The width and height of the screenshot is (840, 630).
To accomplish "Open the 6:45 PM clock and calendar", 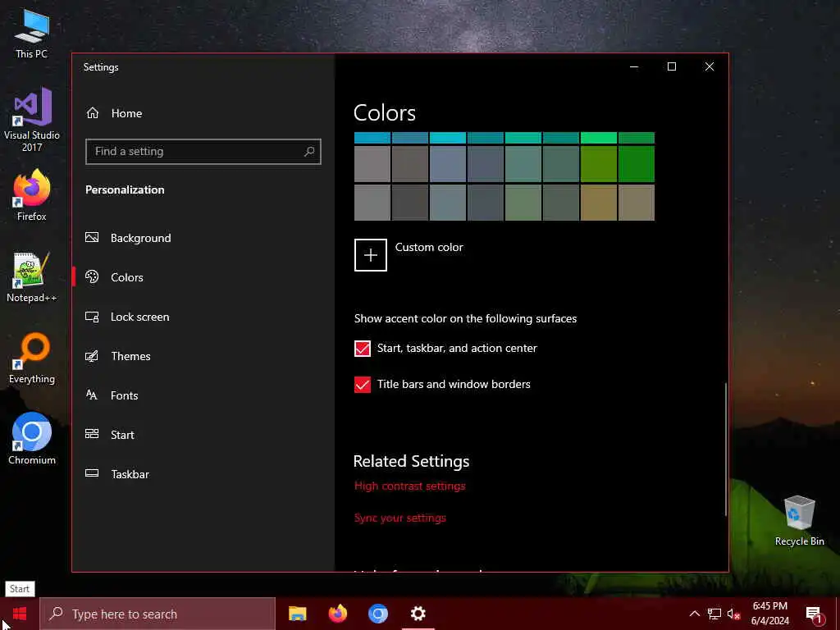I will 769,614.
